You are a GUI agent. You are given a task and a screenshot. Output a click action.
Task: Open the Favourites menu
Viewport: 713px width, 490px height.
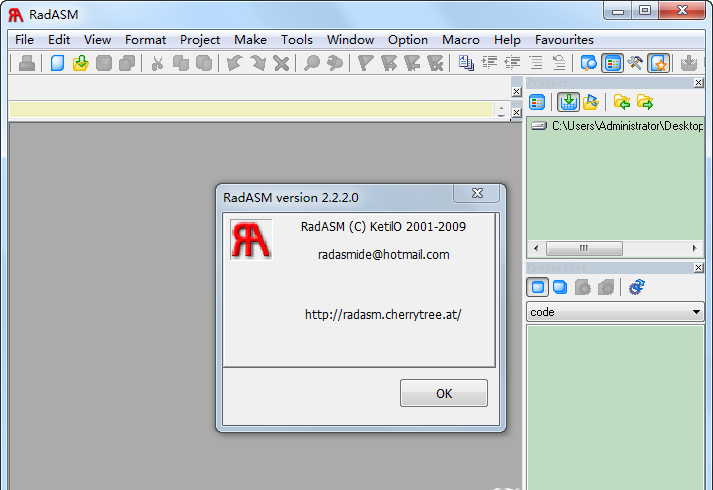(564, 40)
